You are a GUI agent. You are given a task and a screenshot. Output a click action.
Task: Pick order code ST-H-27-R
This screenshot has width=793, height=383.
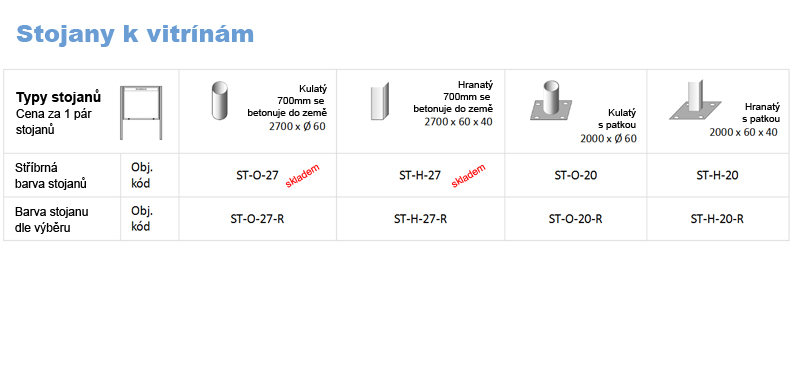point(420,219)
